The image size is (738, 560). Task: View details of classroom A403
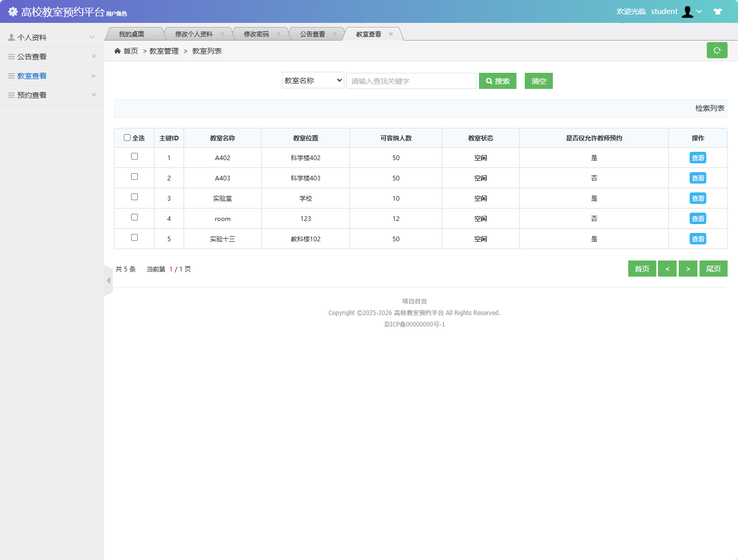(x=698, y=178)
